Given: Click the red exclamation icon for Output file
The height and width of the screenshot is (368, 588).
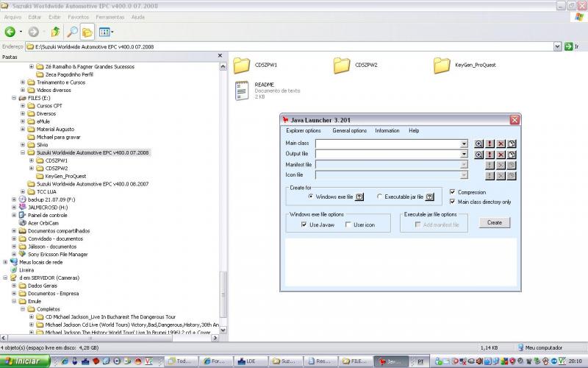Looking at the screenshot, I should pyautogui.click(x=490, y=155).
